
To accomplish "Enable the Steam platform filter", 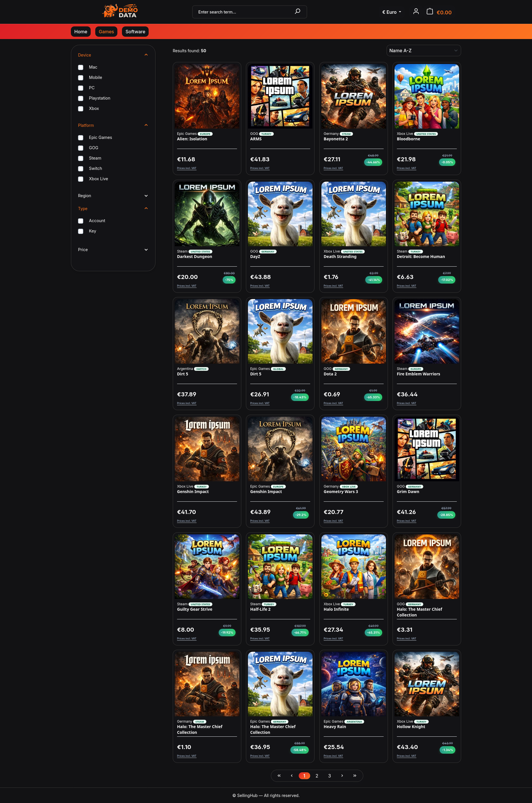I will coord(81,158).
